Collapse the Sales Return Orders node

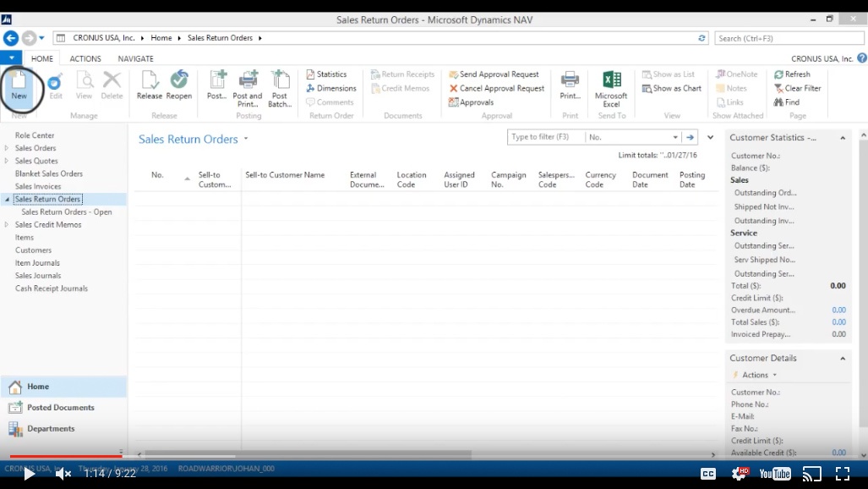[8, 199]
